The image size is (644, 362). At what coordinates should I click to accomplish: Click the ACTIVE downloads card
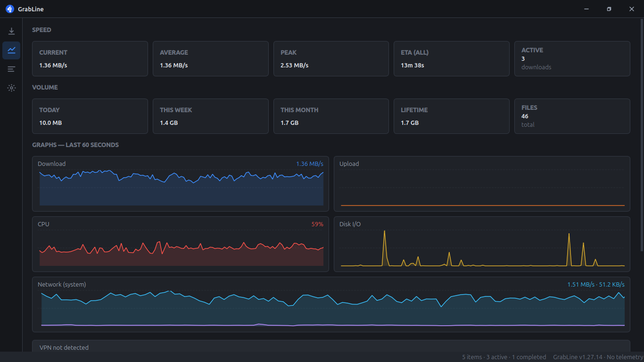(x=572, y=58)
